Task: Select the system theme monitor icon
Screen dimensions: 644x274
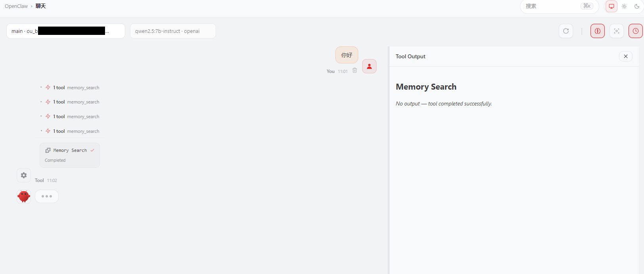Action: [x=612, y=6]
